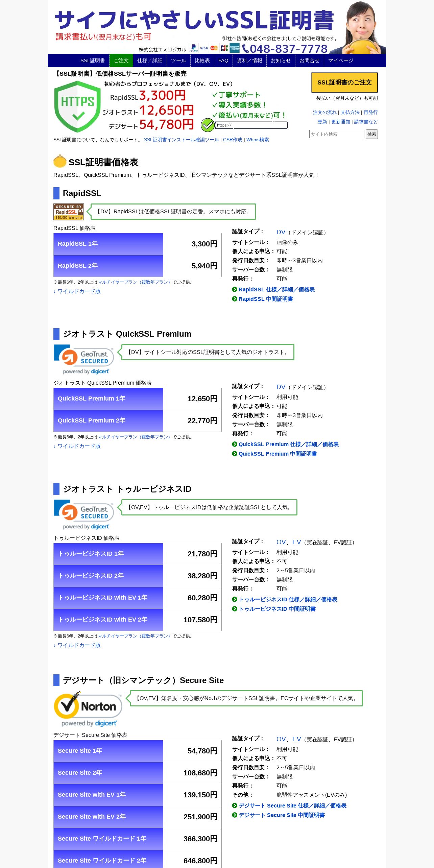Jump to ワイルドカード版 under QuickSSL Premium table
434x868 pixels.
77,446
